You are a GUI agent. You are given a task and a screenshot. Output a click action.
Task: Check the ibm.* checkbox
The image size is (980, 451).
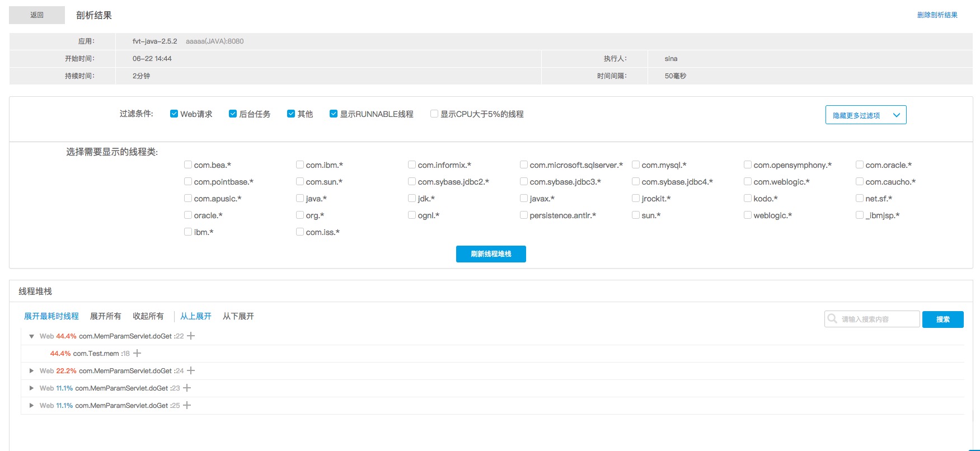coord(188,232)
